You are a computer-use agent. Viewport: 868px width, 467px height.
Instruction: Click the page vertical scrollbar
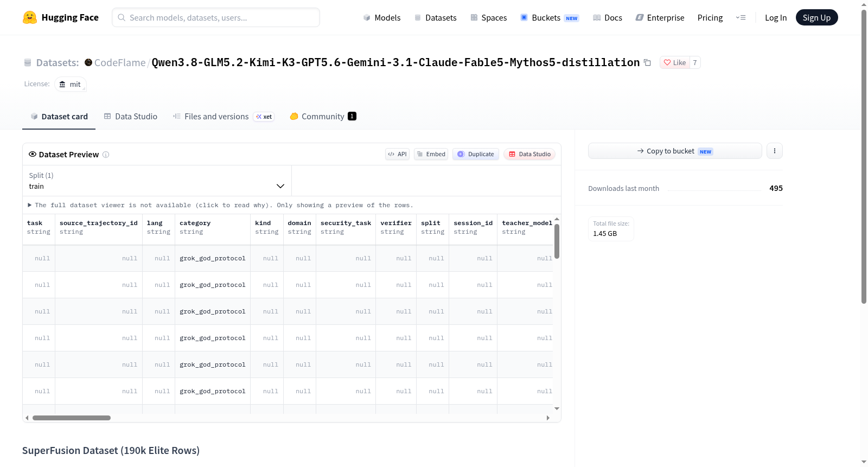(x=864, y=157)
